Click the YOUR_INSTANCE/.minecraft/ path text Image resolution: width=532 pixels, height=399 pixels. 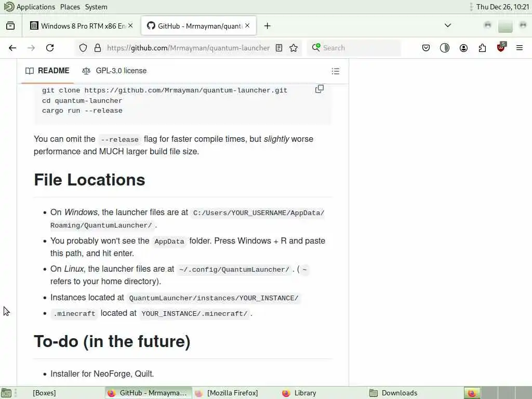click(194, 313)
